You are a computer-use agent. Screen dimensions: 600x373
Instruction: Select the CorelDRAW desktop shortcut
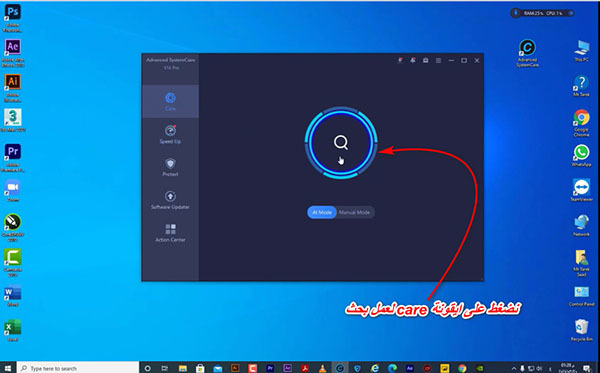13,228
